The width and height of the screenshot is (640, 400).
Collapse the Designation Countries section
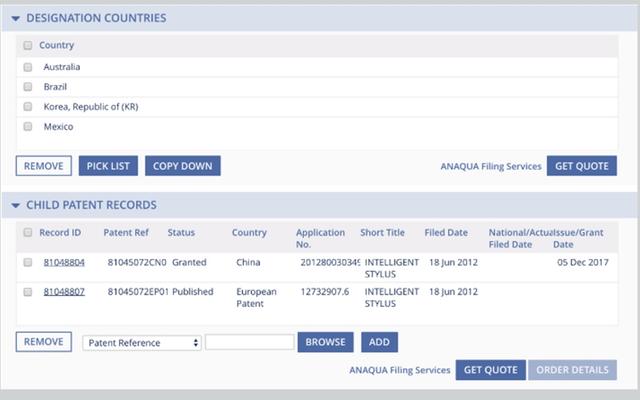coord(15,19)
